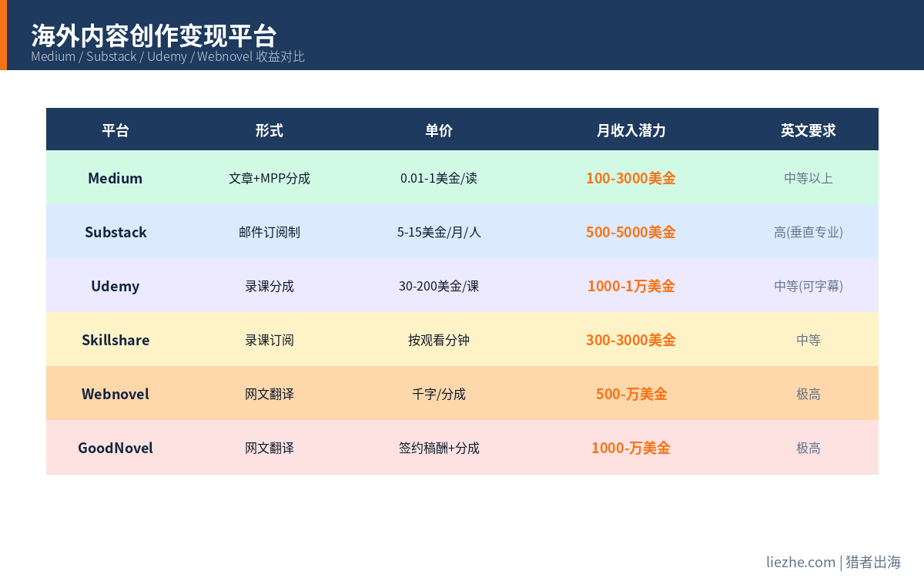Click the 猎者出海 footer text
The width and height of the screenshot is (924, 578).
pos(873,562)
